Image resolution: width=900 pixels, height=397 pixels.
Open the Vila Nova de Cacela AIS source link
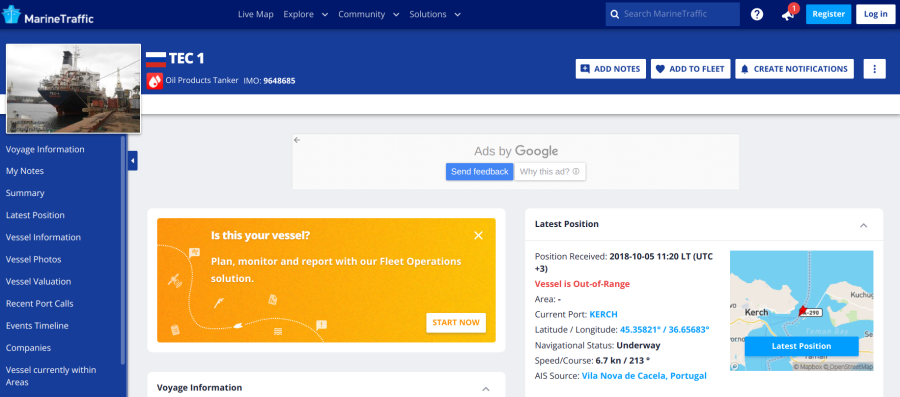pos(644,376)
